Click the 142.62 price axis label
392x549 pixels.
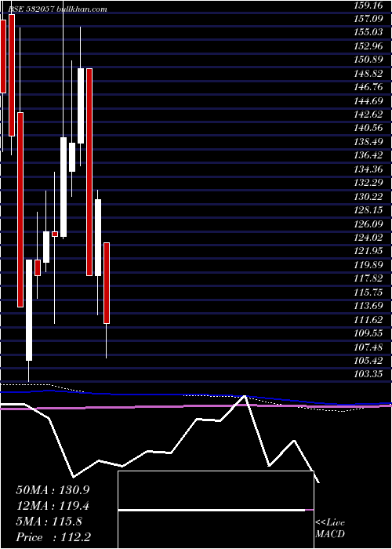pos(368,115)
